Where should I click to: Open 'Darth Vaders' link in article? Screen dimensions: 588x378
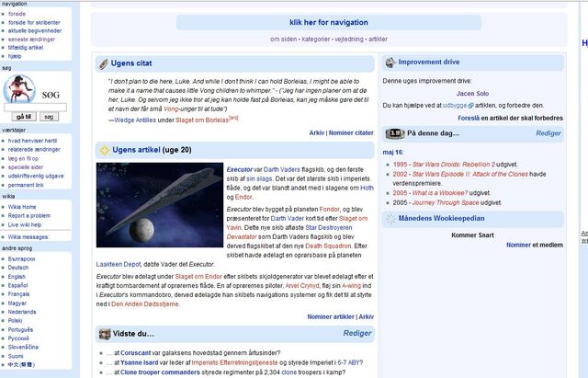click(282, 169)
